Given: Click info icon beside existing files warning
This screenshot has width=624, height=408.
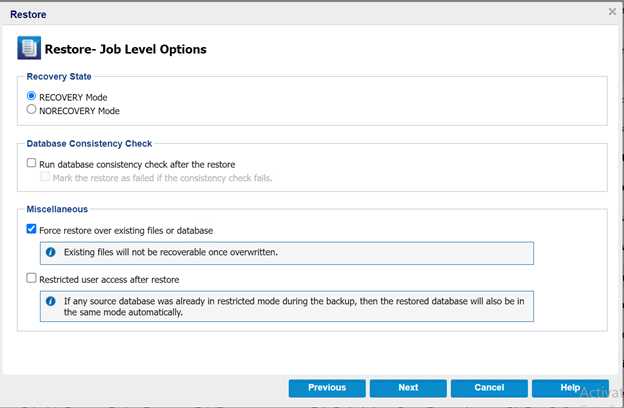Looking at the screenshot, I should point(50,252).
